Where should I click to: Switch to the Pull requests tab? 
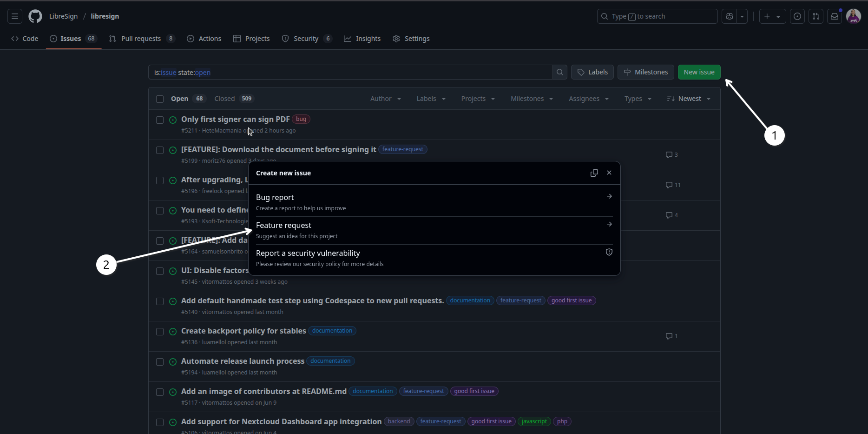tap(142, 39)
